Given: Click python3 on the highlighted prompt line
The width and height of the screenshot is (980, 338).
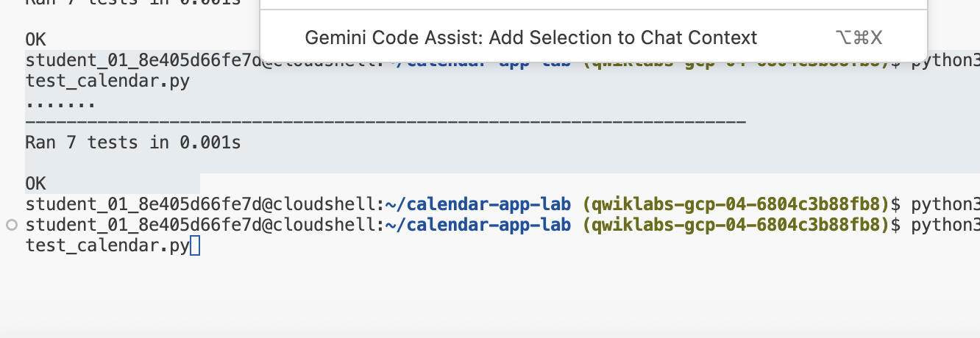Looking at the screenshot, I should pyautogui.click(x=945, y=60).
